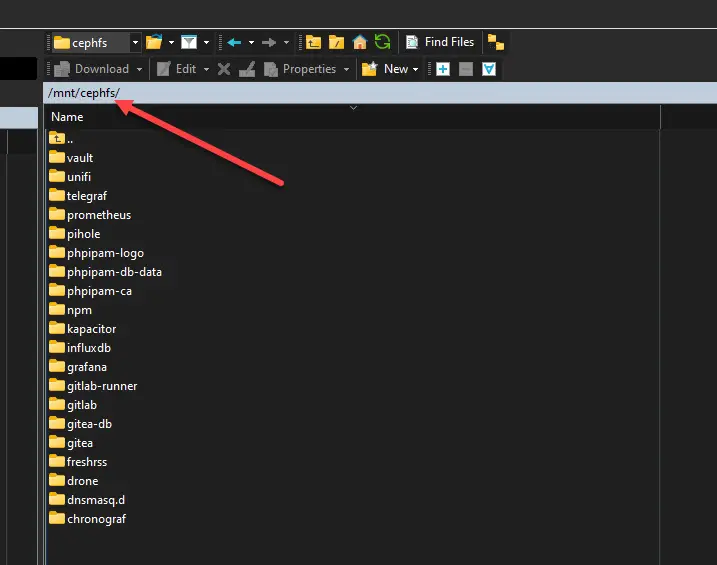
Task: Select the vault folder
Action: click(x=71, y=158)
